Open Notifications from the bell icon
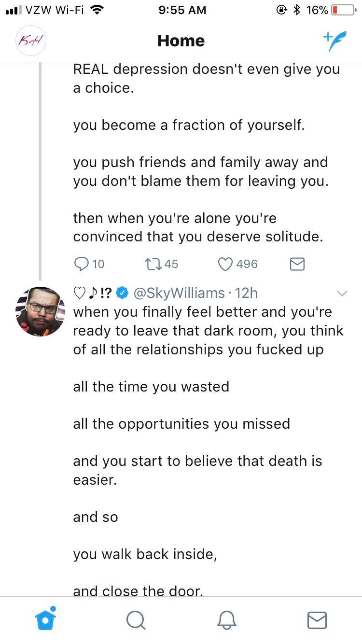Screen dimensions: 362x644 pos(226,621)
